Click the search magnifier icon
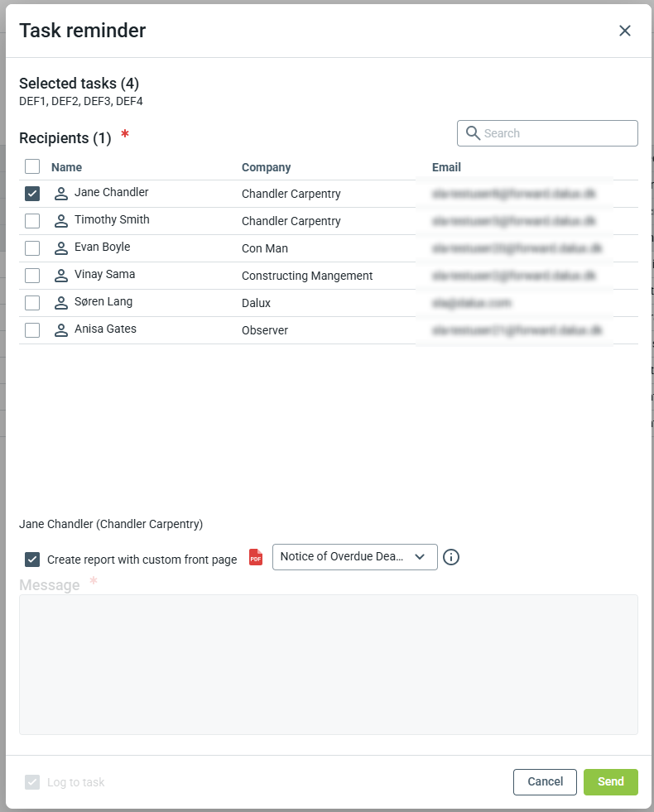The image size is (654, 812). (474, 133)
